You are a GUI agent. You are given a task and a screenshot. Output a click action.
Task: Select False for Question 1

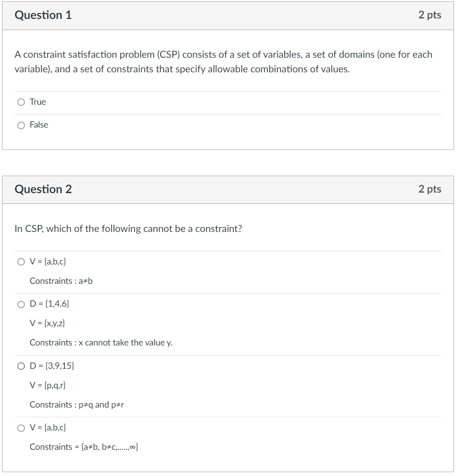pyautogui.click(x=21, y=125)
